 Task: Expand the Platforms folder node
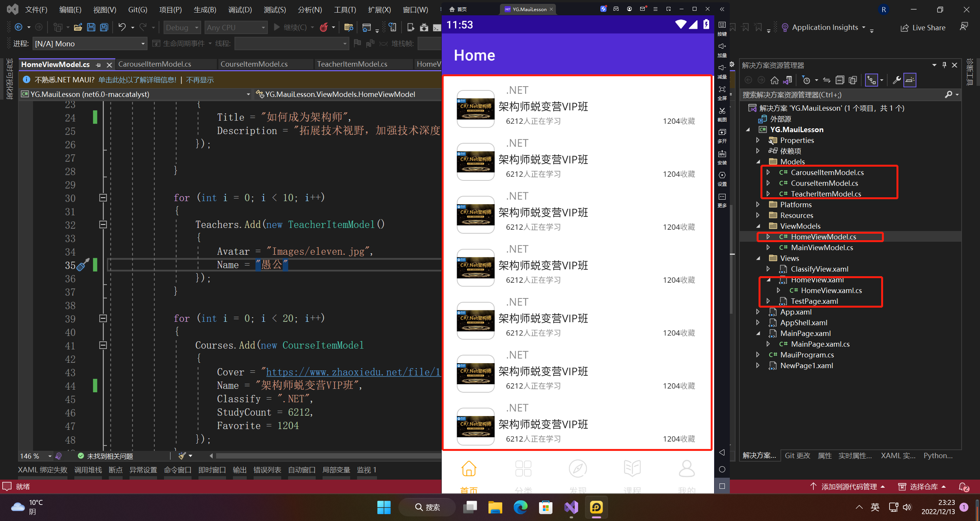pyautogui.click(x=758, y=205)
